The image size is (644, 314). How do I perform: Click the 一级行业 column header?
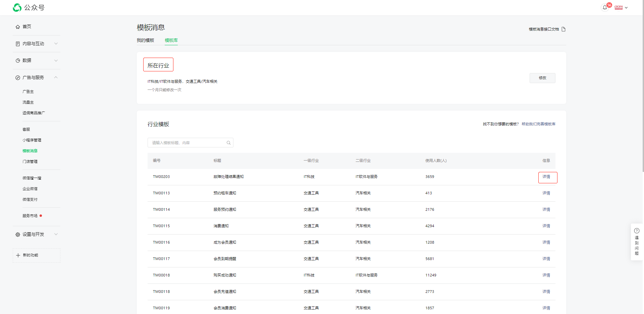[x=311, y=161]
